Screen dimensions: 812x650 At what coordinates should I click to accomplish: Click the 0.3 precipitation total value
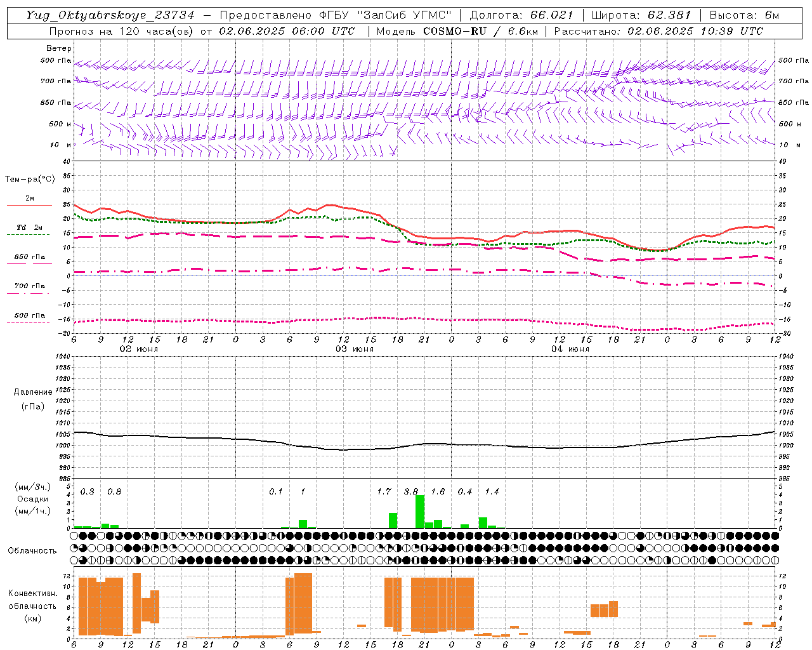[x=87, y=491]
